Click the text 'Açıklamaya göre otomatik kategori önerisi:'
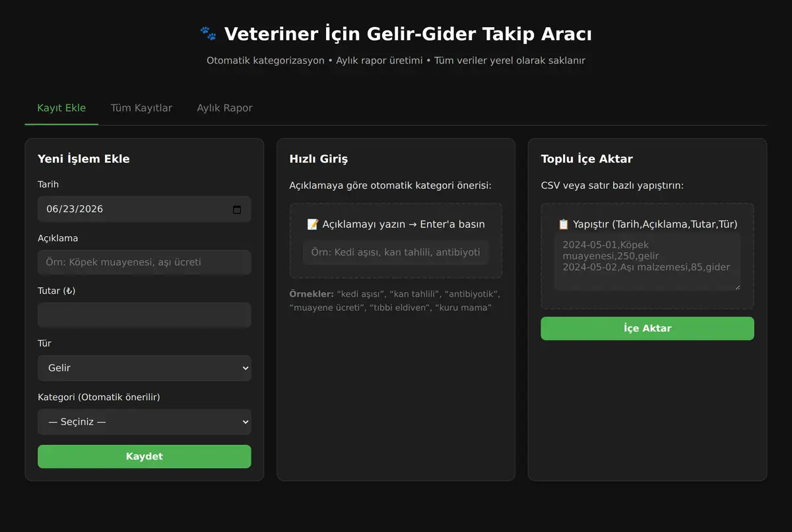 pos(390,185)
